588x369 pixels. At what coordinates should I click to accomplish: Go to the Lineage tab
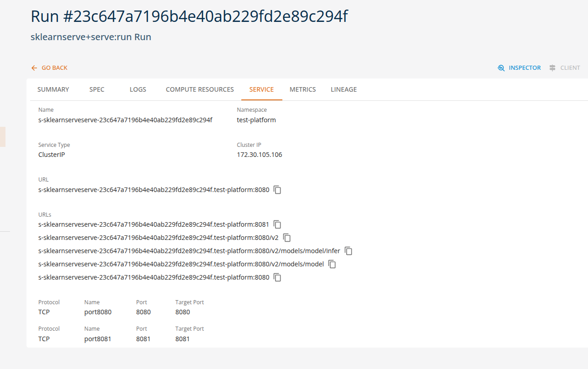(x=343, y=89)
